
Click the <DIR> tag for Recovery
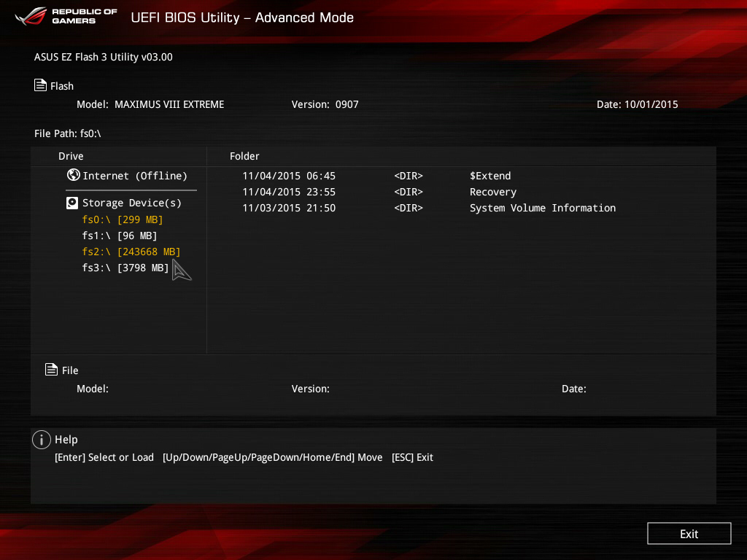point(409,192)
